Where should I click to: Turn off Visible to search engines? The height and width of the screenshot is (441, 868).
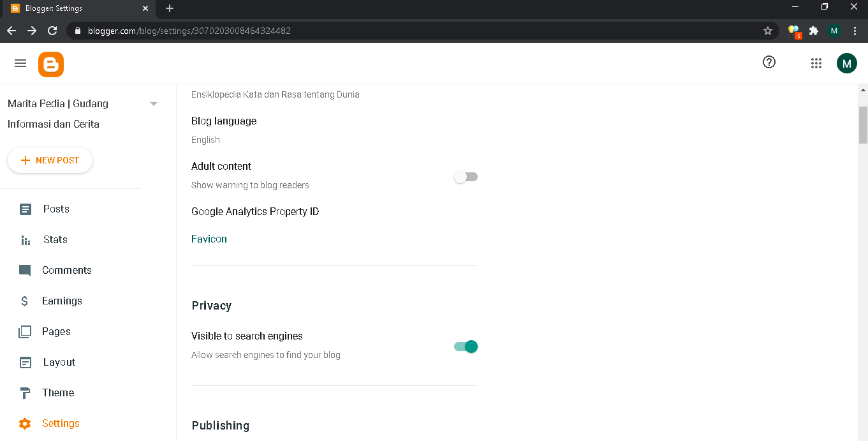[466, 347]
